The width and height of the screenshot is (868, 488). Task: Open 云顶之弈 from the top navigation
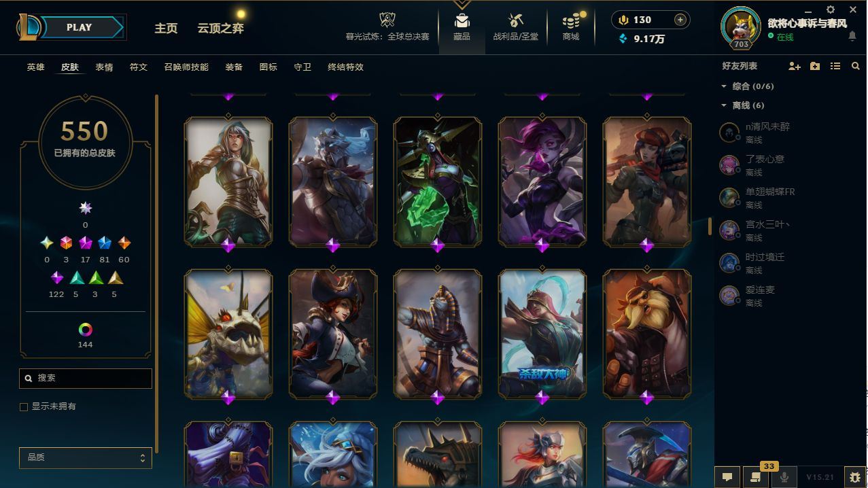[x=220, y=28]
